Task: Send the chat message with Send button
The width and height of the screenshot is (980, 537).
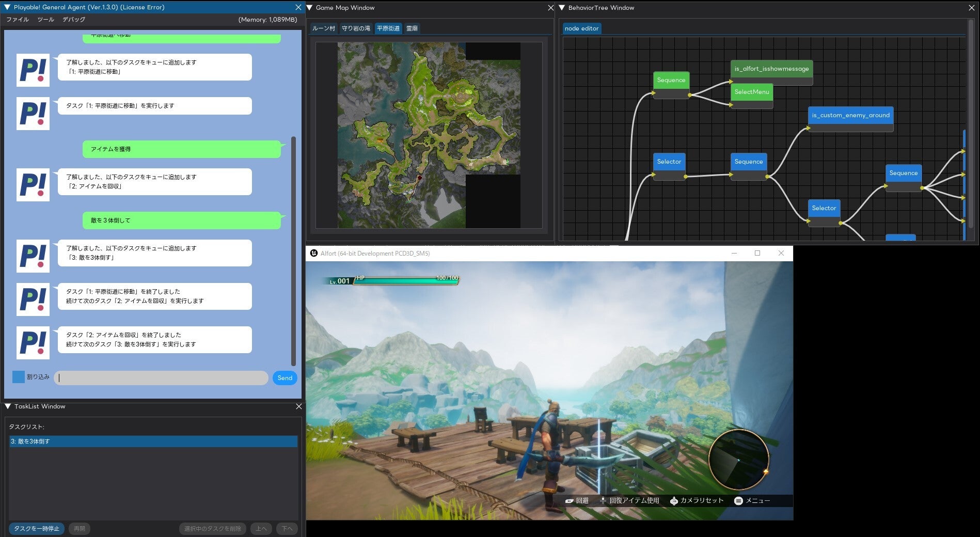Action: tap(285, 378)
